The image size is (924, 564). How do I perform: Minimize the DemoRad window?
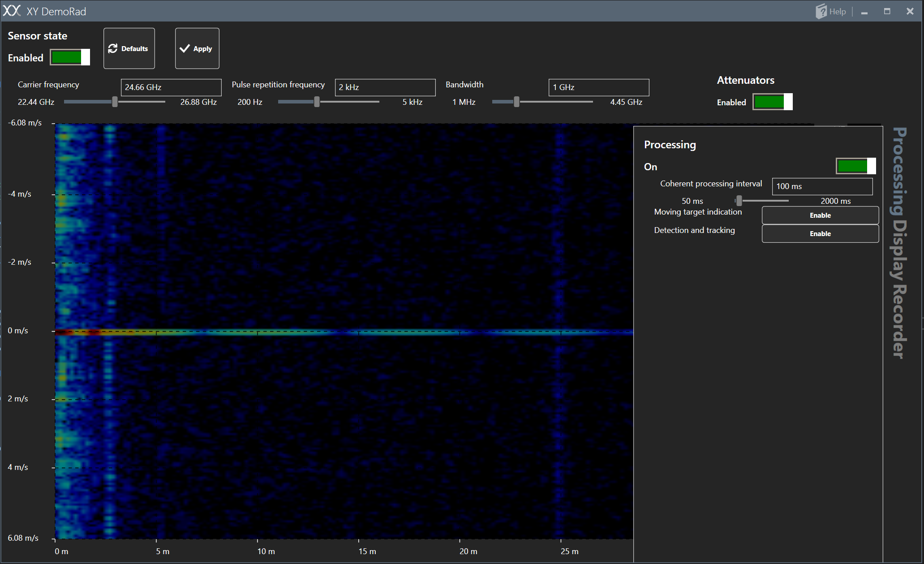(x=864, y=12)
